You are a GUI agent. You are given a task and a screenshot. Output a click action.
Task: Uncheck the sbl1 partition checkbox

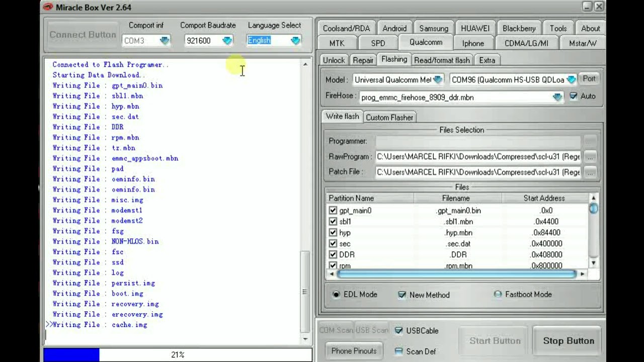333,222
